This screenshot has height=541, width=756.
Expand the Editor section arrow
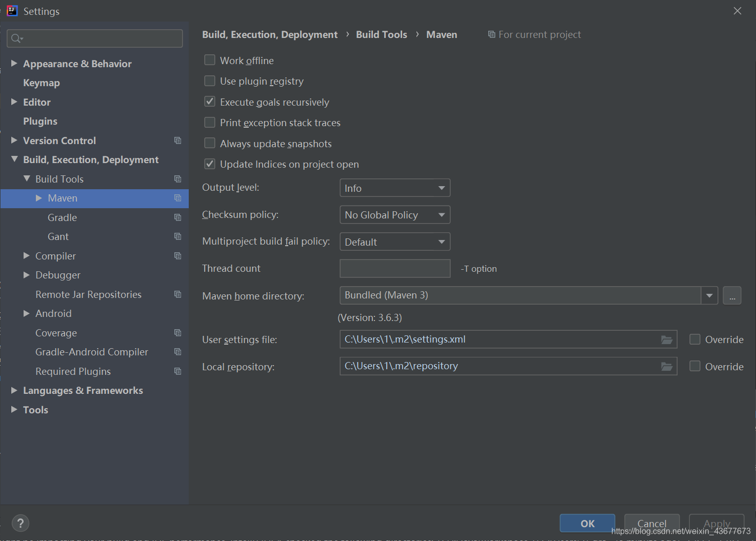click(14, 102)
